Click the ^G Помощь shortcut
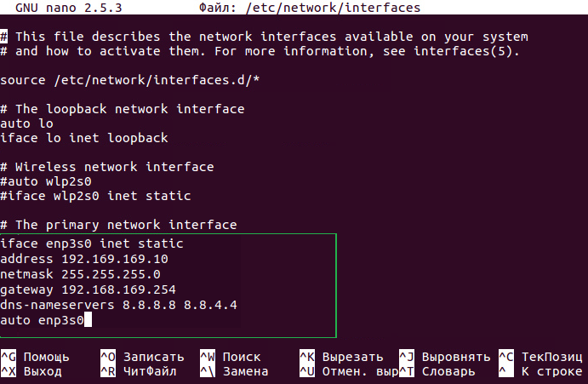Screen dimensions: 588x384 coord(35,357)
